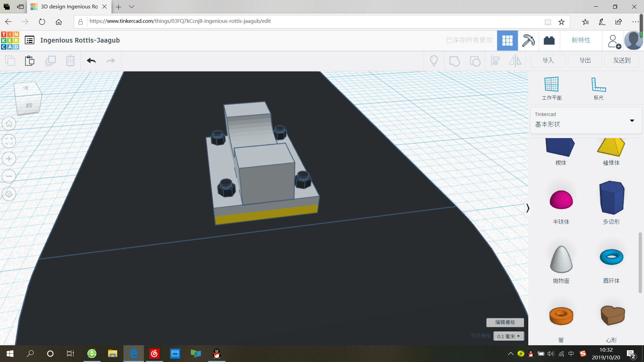Open File Explorer from taskbar
644x362 pixels.
pos(112,354)
